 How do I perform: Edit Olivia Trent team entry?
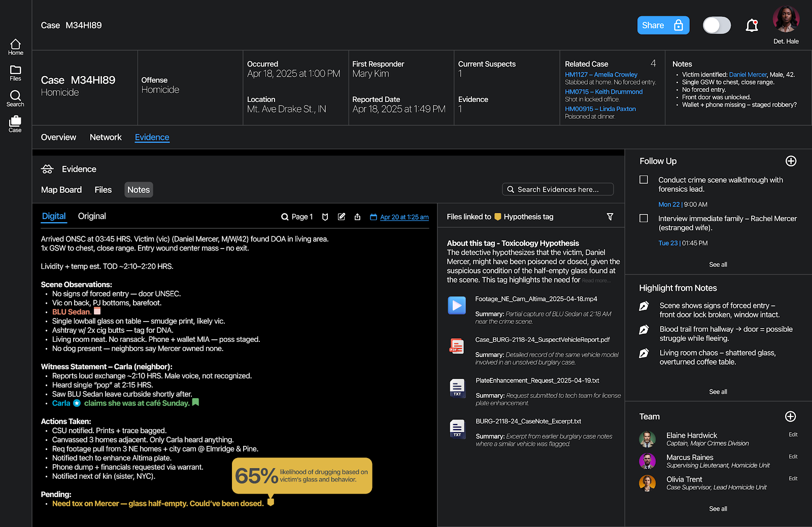(793, 478)
